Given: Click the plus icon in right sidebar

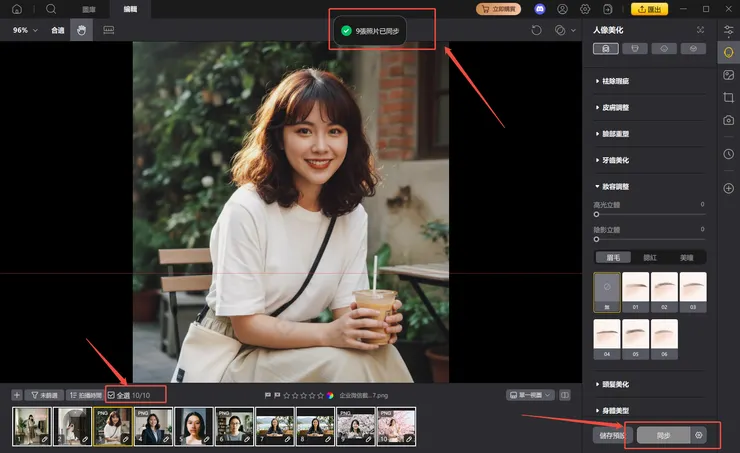Looking at the screenshot, I should tap(728, 188).
